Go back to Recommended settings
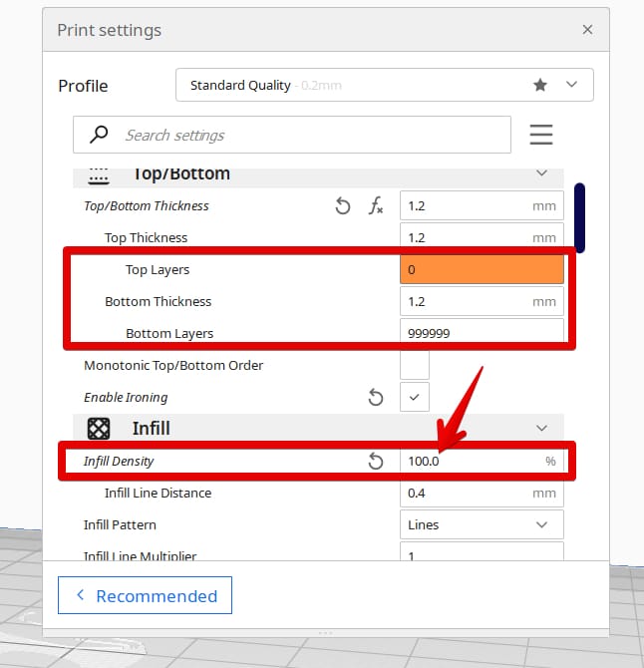Image resolution: width=644 pixels, height=668 pixels. (145, 595)
